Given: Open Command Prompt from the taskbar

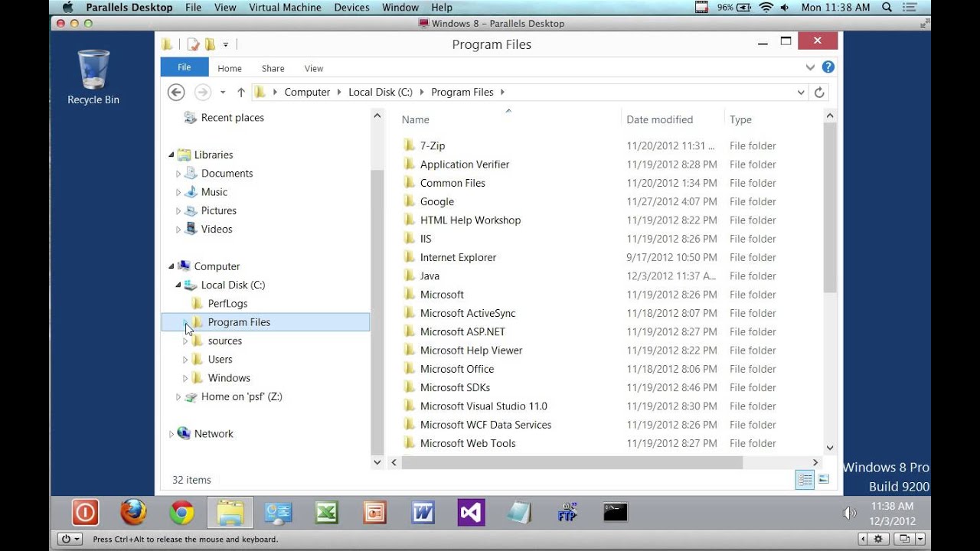Looking at the screenshot, I should point(616,512).
